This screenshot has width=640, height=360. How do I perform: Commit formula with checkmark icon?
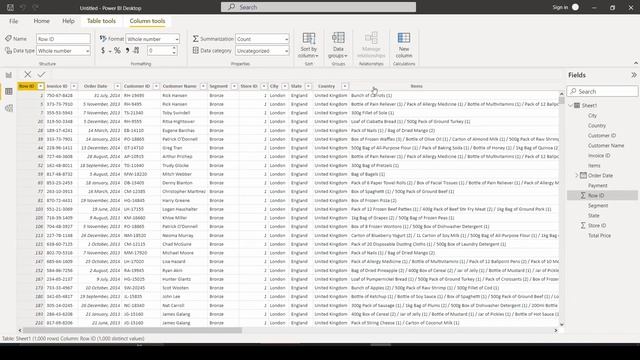(41, 74)
